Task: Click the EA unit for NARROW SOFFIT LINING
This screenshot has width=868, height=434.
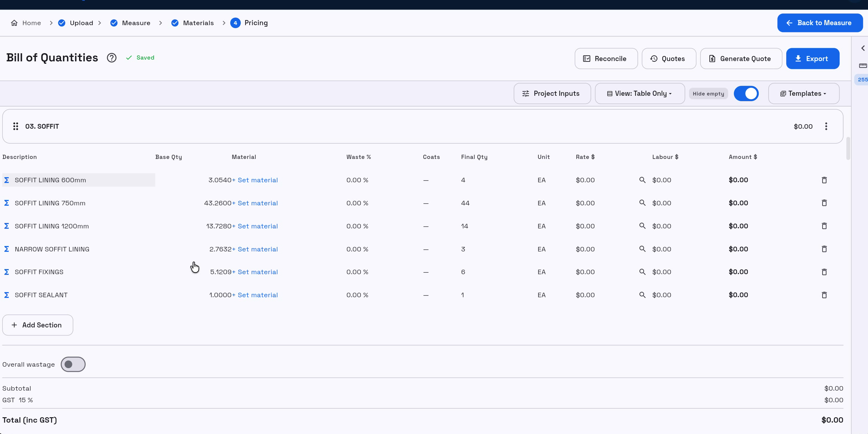Action: click(541, 249)
